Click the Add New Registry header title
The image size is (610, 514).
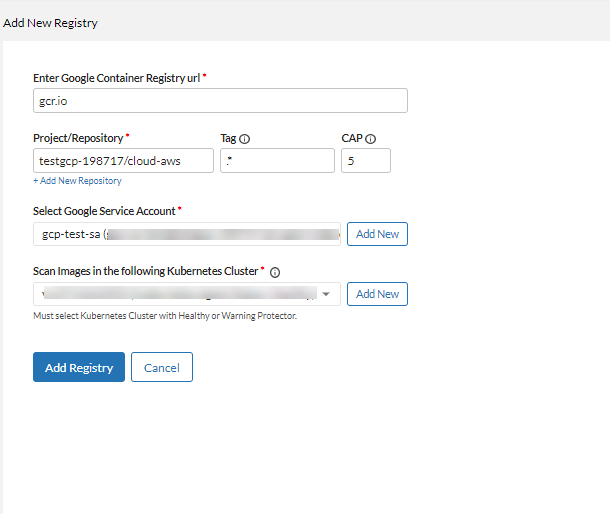coord(51,22)
